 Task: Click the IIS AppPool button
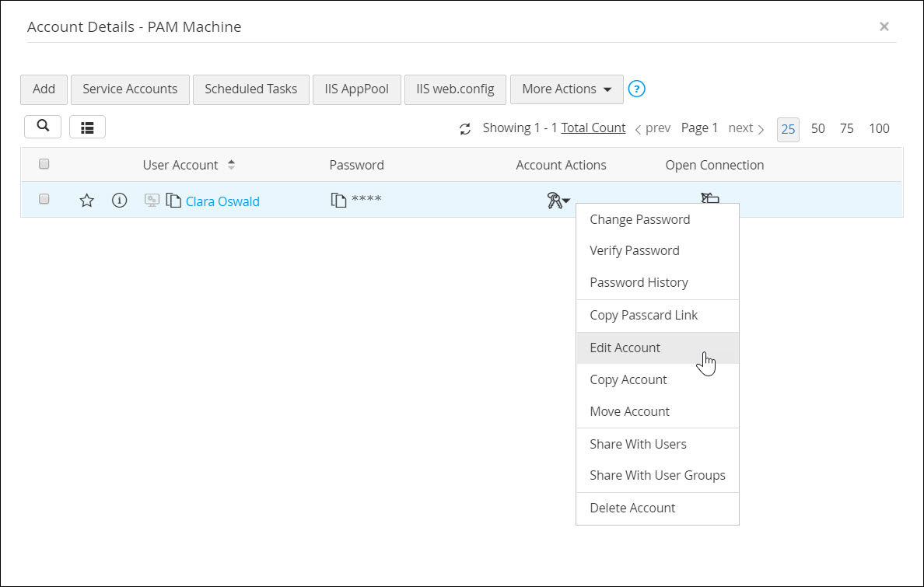coord(356,89)
